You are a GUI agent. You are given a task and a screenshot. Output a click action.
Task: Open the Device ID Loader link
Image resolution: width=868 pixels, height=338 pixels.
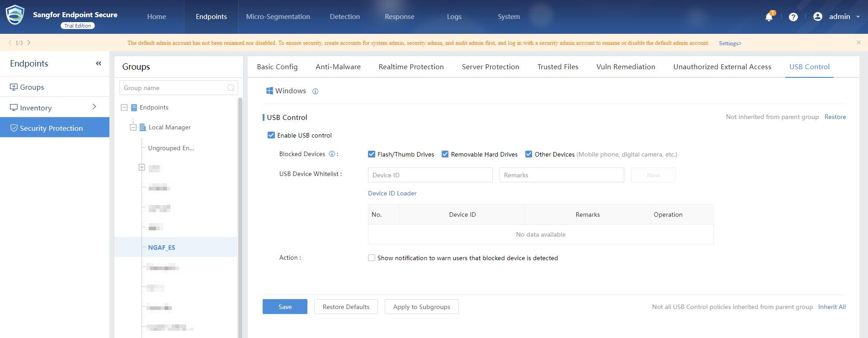pyautogui.click(x=392, y=193)
